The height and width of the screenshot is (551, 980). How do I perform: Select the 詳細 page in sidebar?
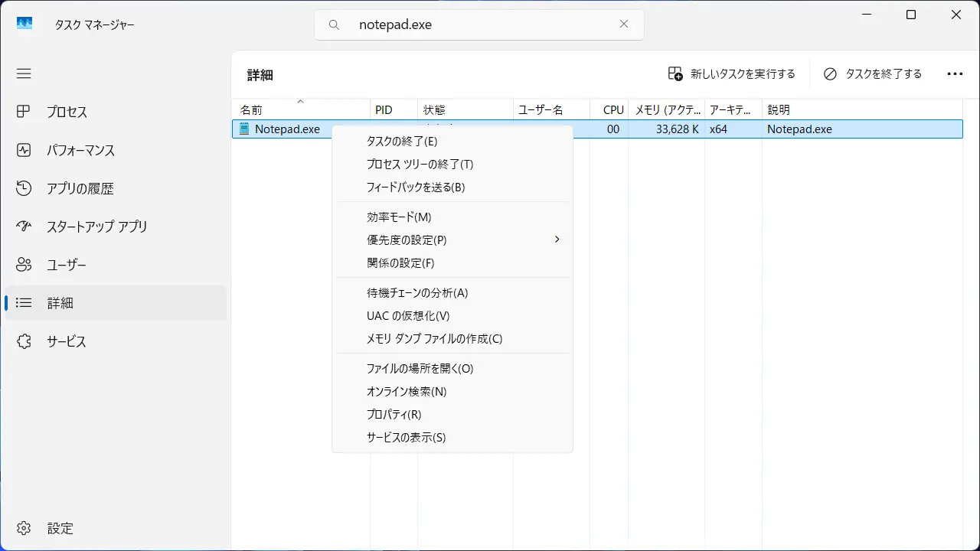click(x=116, y=303)
